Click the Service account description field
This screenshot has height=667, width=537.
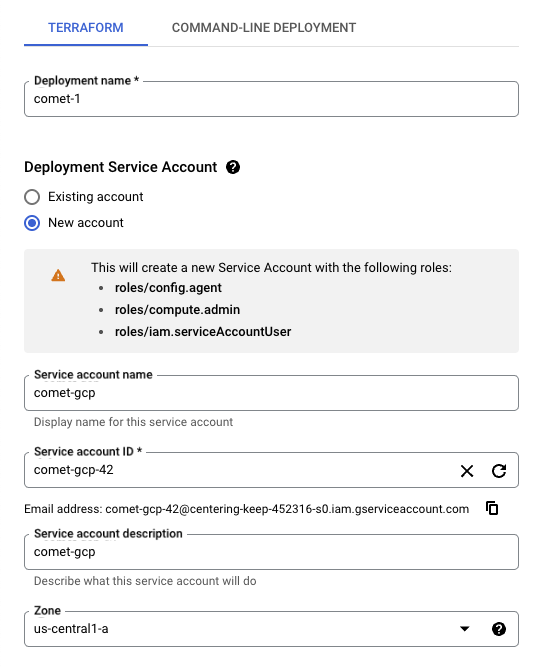[x=271, y=552]
